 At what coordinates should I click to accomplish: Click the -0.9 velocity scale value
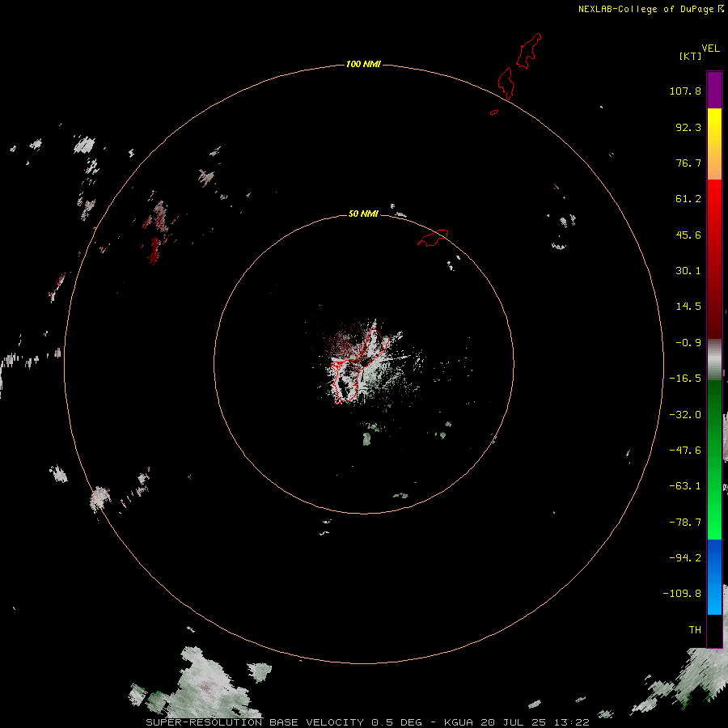688,343
